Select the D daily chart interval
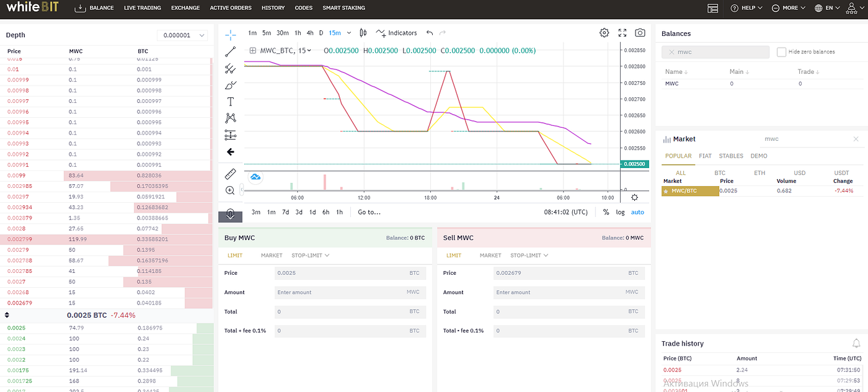Viewport: 868px width, 392px height. tap(321, 33)
